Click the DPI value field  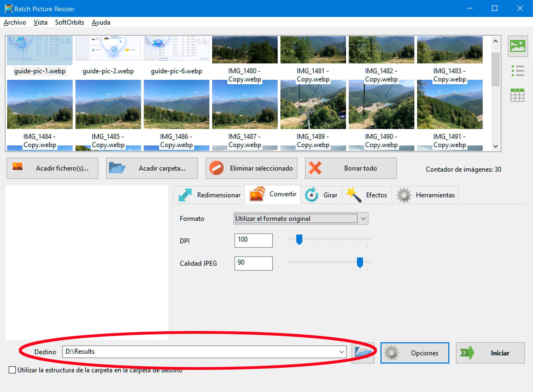coord(254,240)
